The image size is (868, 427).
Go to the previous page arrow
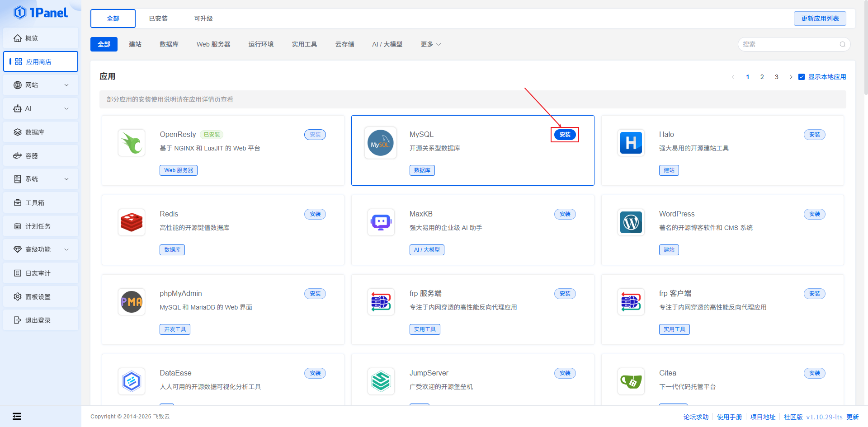pyautogui.click(x=733, y=77)
